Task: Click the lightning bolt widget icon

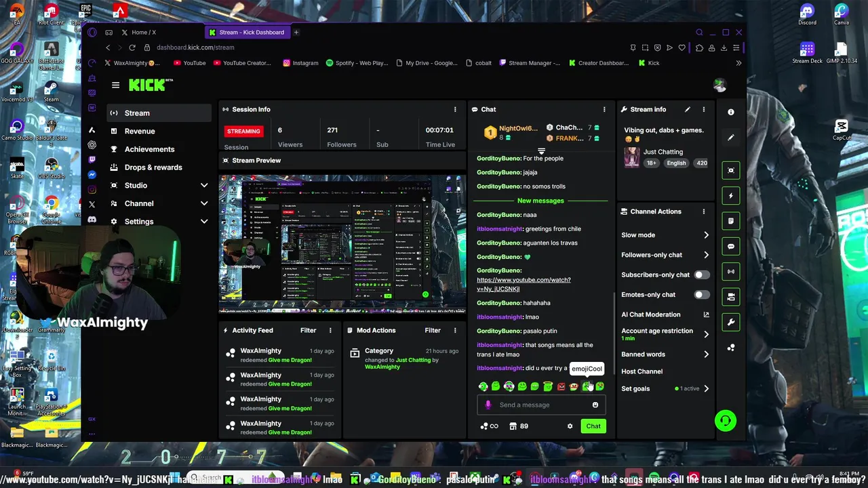Action: click(731, 195)
